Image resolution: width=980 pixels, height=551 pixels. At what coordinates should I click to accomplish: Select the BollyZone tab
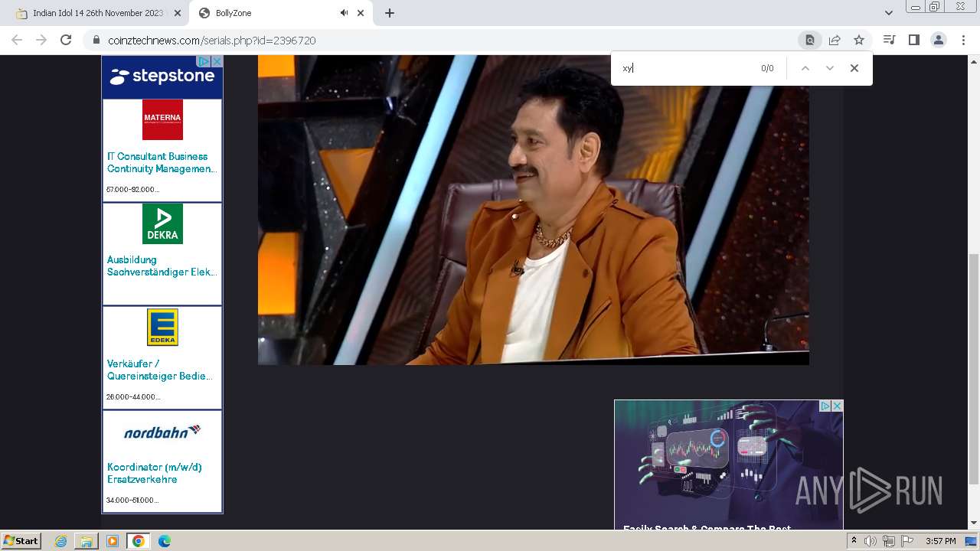click(280, 13)
